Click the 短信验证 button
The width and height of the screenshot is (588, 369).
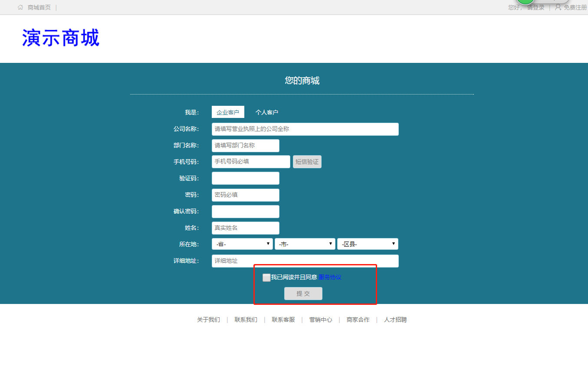click(x=307, y=162)
